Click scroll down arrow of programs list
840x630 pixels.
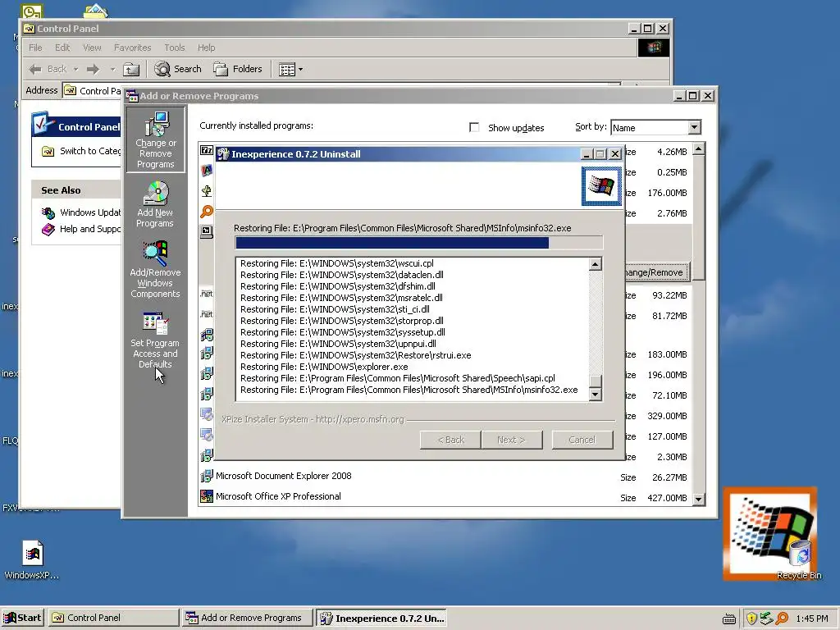point(698,500)
